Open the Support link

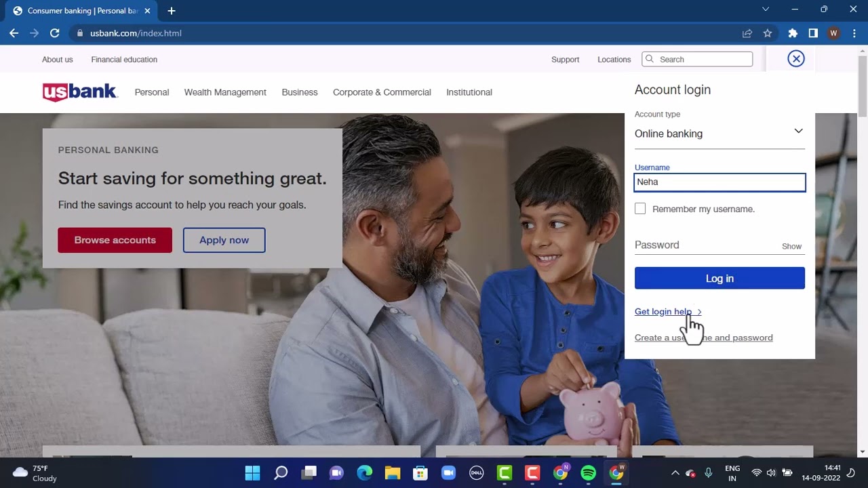pyautogui.click(x=565, y=60)
